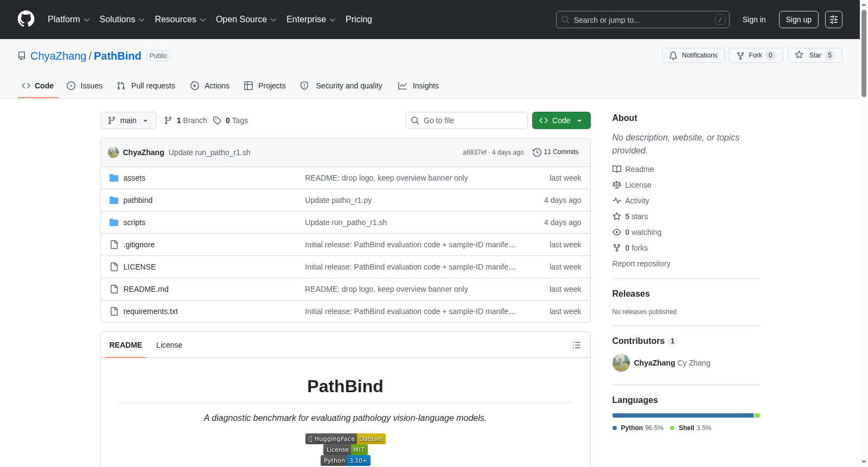The image size is (868, 467).
Task: Open the ChyaZhang owner link
Action: click(58, 56)
